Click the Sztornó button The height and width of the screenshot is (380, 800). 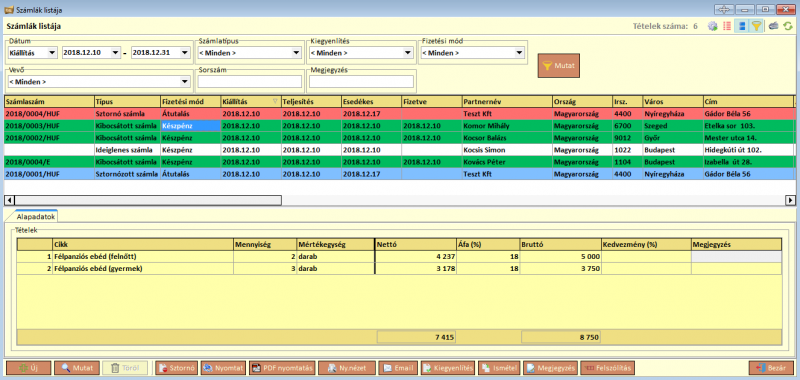(x=176, y=368)
